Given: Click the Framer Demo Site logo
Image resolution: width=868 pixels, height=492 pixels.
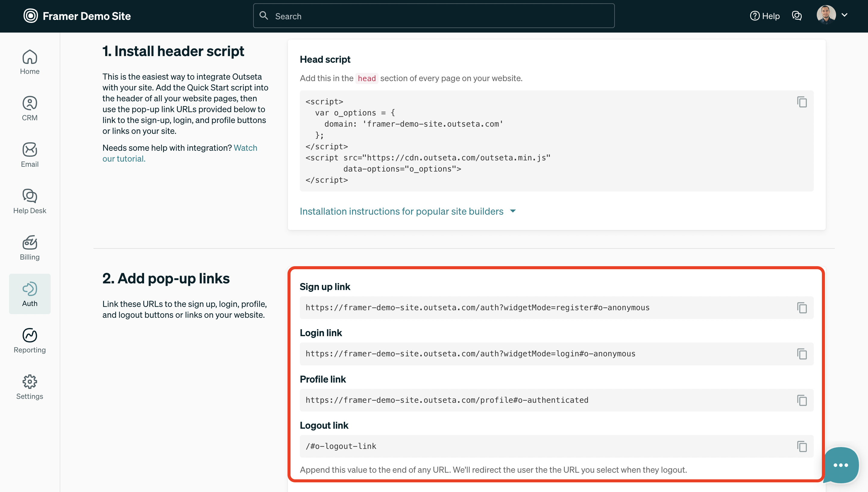Looking at the screenshot, I should click(30, 16).
